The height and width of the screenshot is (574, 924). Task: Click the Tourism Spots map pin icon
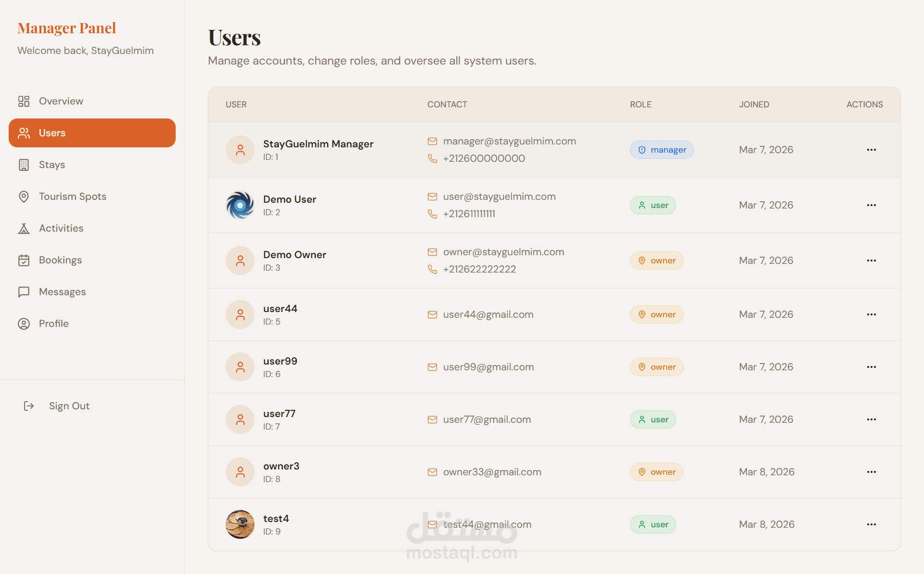(x=24, y=196)
